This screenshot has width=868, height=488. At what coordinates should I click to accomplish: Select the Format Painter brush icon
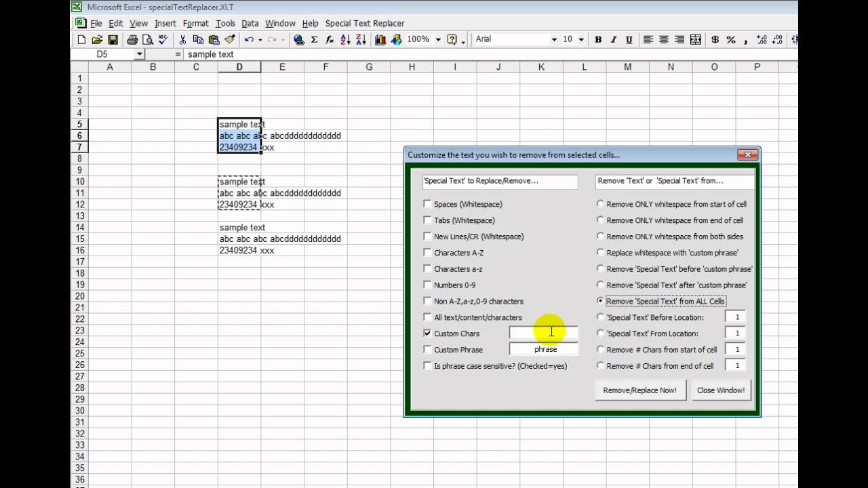229,40
